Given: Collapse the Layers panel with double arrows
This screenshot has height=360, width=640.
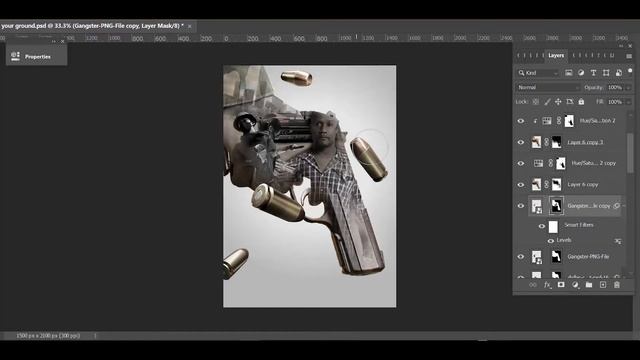Looking at the screenshot, I should point(621,46).
